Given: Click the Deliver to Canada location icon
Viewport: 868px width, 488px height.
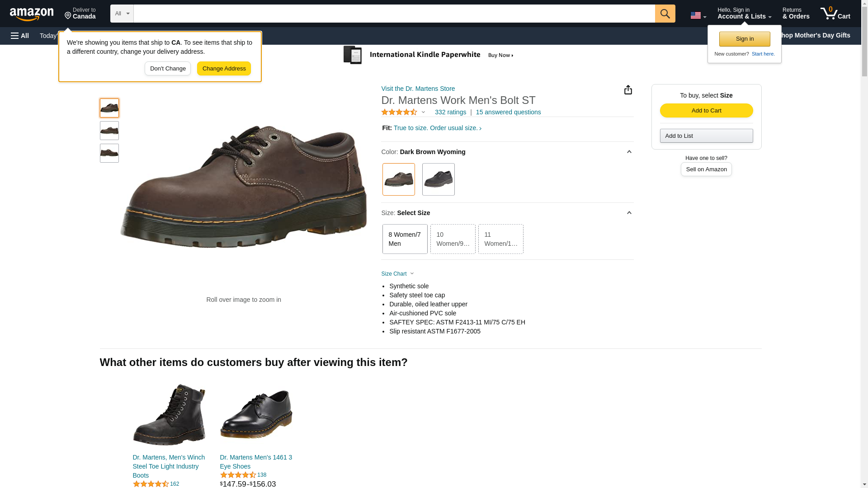Looking at the screenshot, I should pos(68,16).
